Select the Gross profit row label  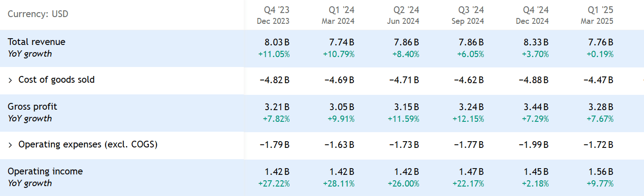[32, 107]
